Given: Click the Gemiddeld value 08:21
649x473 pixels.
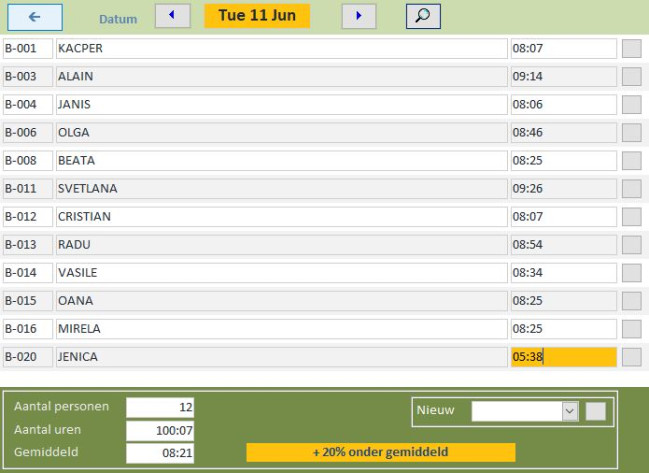Looking at the screenshot, I should tap(160, 453).
